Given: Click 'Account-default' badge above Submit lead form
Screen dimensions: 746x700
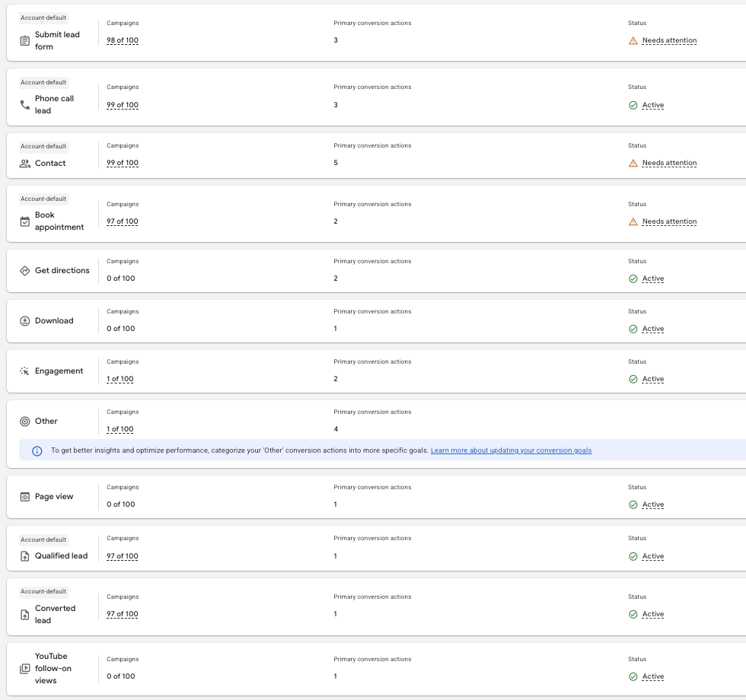Looking at the screenshot, I should 43,17.
